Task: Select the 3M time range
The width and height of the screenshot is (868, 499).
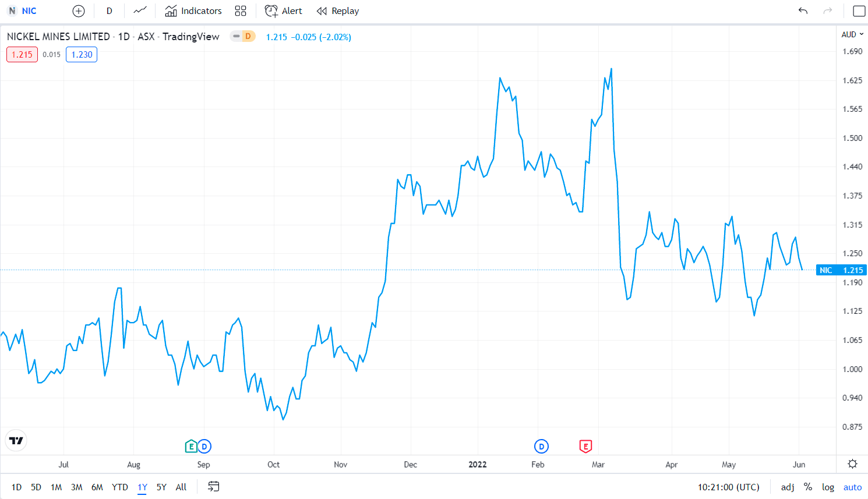Action: (x=76, y=487)
